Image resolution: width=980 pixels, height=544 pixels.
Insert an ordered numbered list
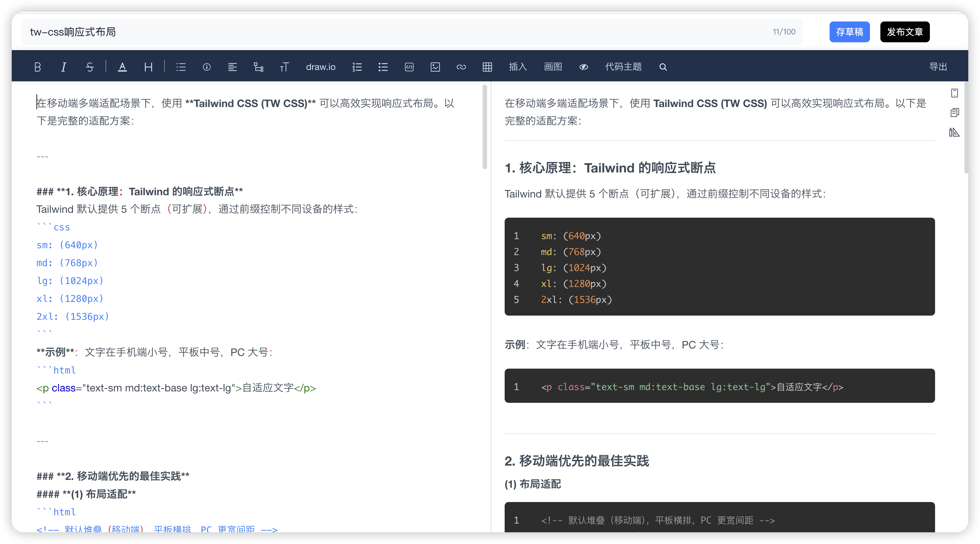coord(357,67)
